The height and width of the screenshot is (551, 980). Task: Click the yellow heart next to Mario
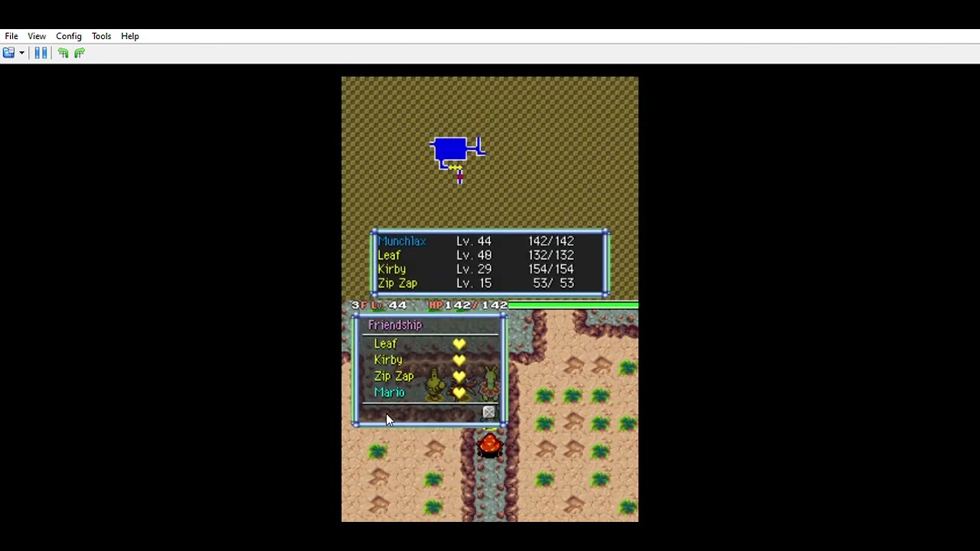[459, 393]
